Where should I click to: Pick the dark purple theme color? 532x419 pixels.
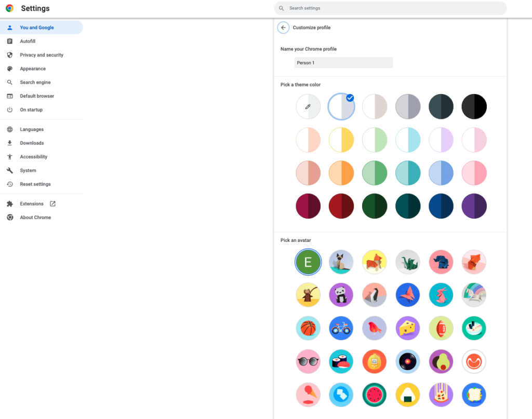click(x=474, y=206)
